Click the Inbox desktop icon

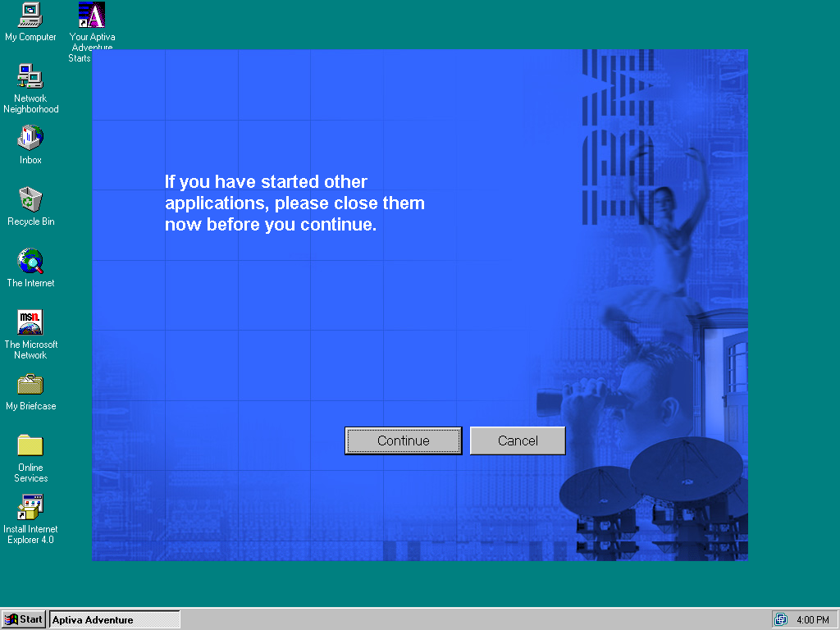pyautogui.click(x=30, y=138)
